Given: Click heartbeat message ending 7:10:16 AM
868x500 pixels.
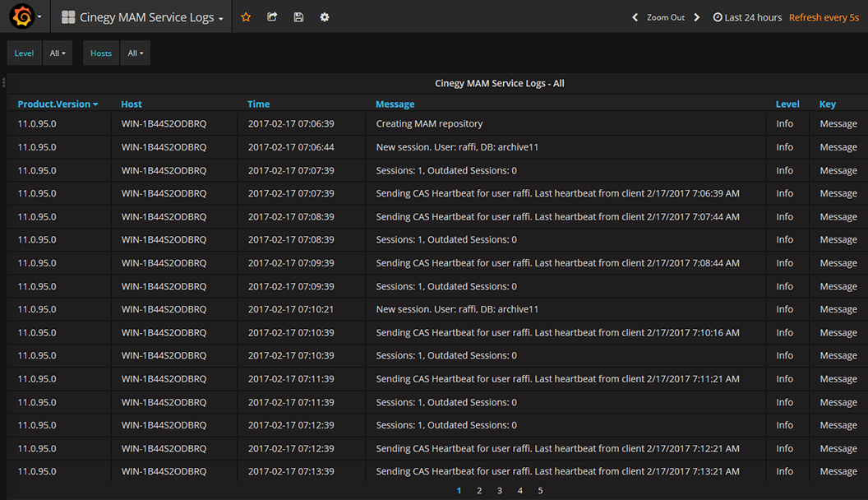Looking at the screenshot, I should 557,333.
